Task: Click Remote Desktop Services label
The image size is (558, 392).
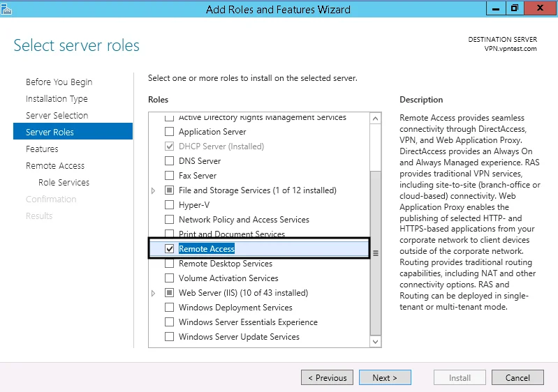Action: coord(226,264)
